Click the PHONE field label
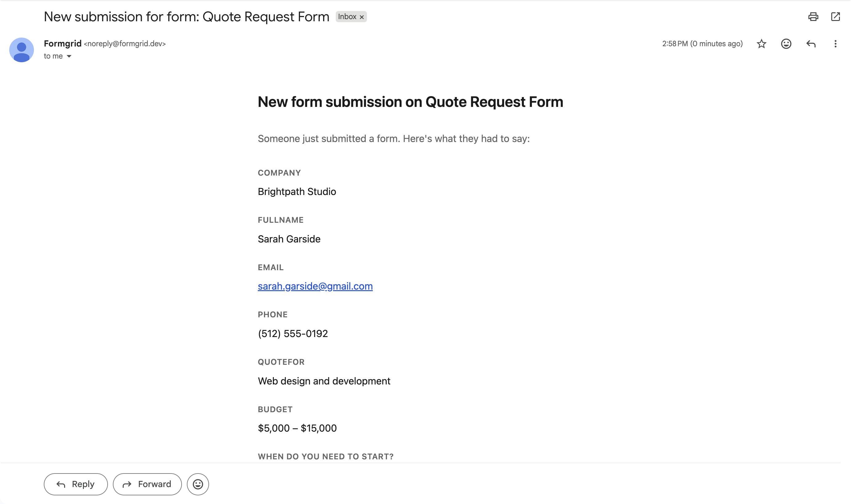 pos(273,315)
